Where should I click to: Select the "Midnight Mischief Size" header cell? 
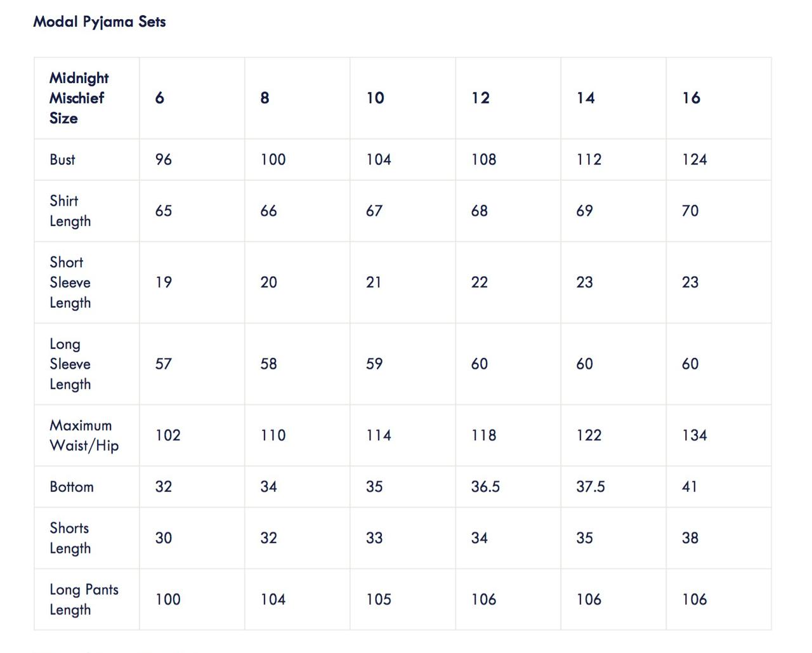click(x=79, y=98)
